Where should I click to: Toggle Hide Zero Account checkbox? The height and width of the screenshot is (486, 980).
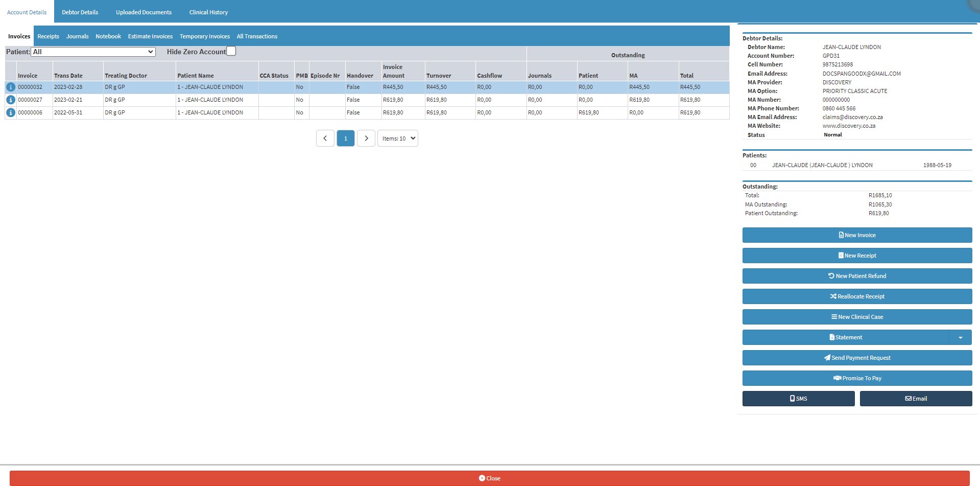231,51
